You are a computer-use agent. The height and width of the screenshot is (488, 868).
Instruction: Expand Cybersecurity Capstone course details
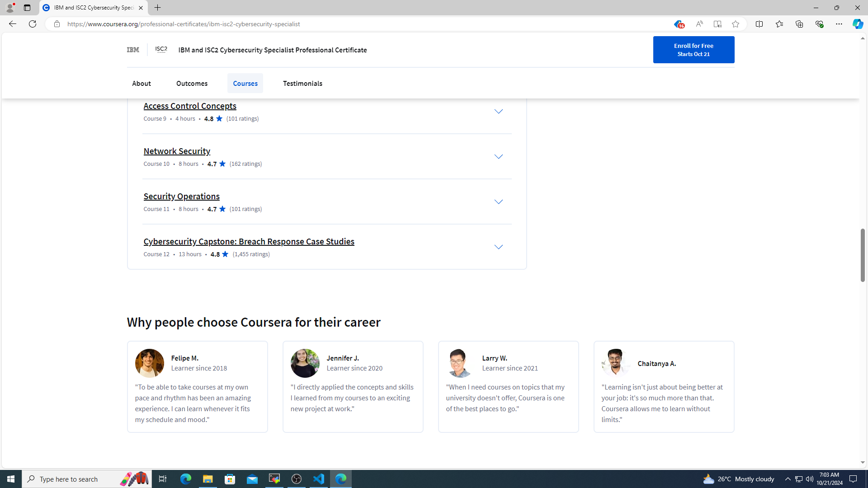pos(498,247)
